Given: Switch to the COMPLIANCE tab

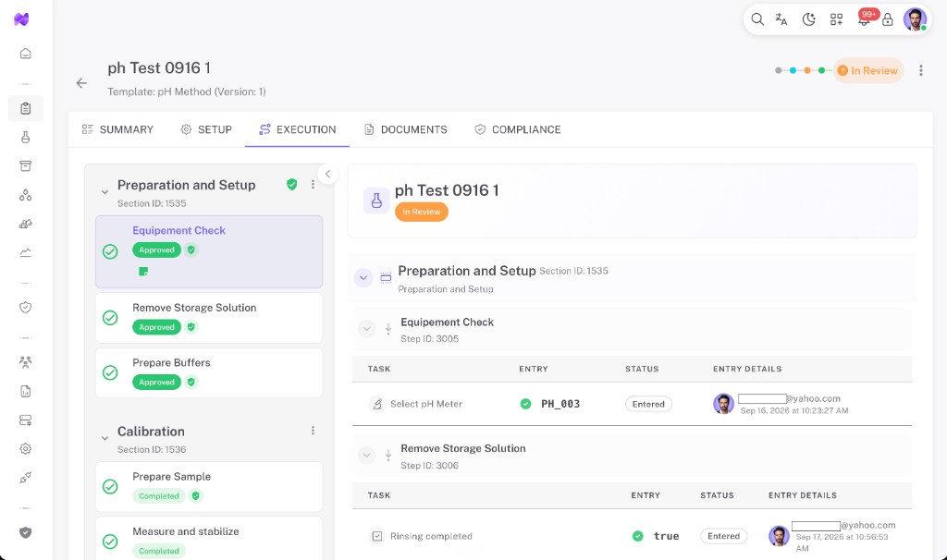Looking at the screenshot, I should pos(518,129).
